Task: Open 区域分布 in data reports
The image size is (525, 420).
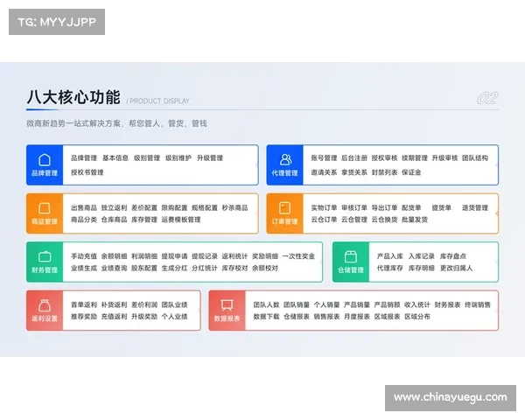Action: [417, 316]
